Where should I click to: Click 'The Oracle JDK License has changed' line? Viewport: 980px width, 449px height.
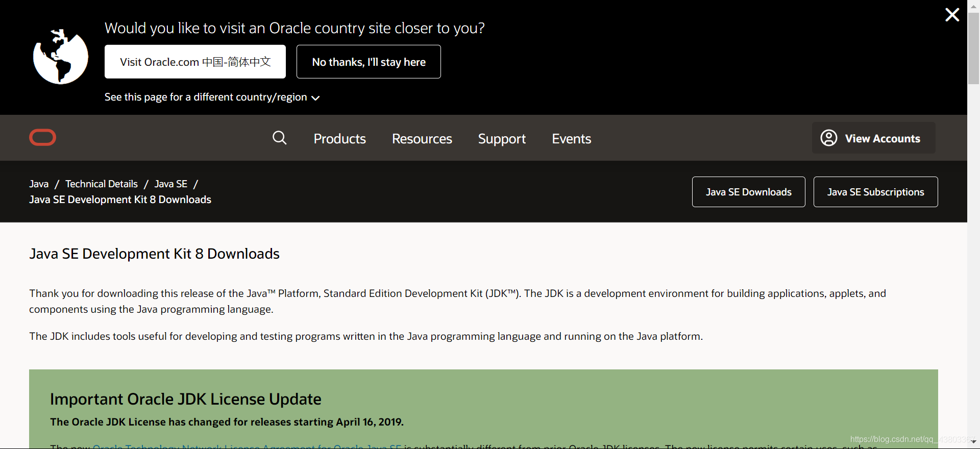point(227,422)
